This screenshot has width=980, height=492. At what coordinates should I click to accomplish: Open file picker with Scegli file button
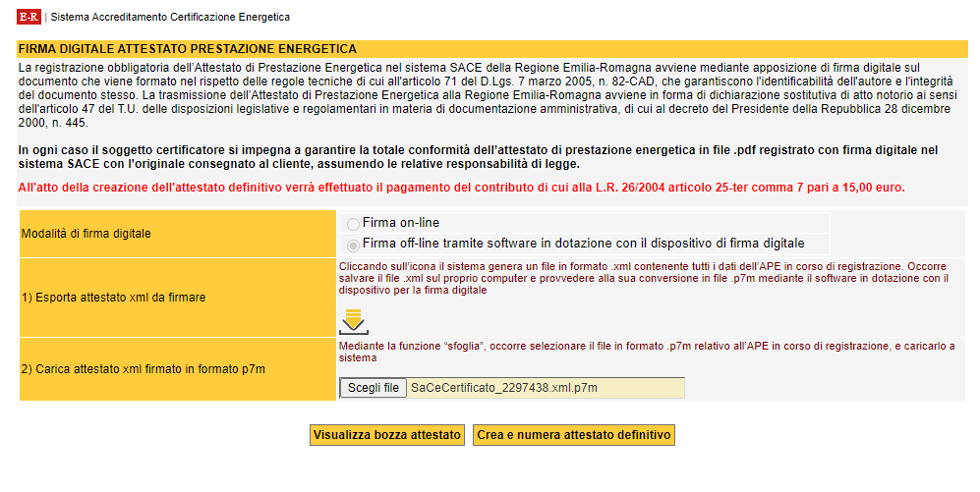coord(374,388)
